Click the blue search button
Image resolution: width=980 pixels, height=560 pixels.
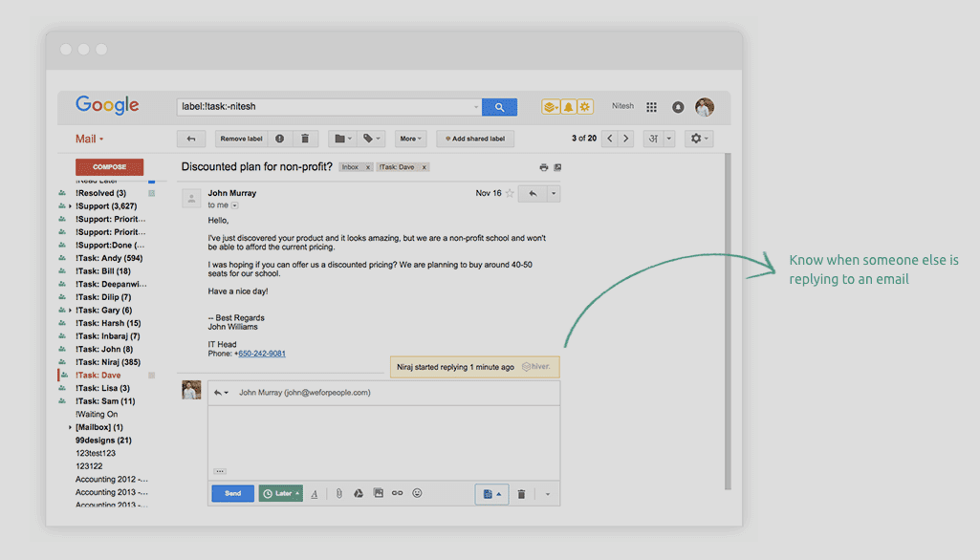tap(499, 107)
